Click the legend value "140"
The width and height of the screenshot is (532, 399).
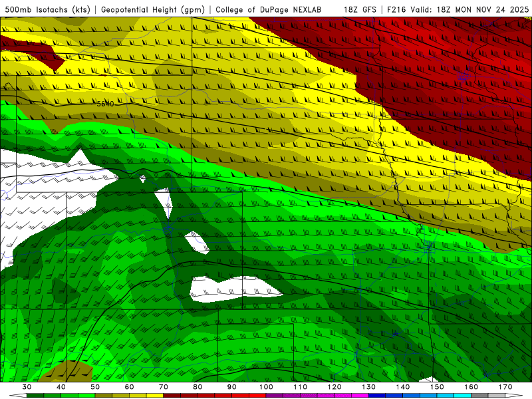(x=403, y=387)
